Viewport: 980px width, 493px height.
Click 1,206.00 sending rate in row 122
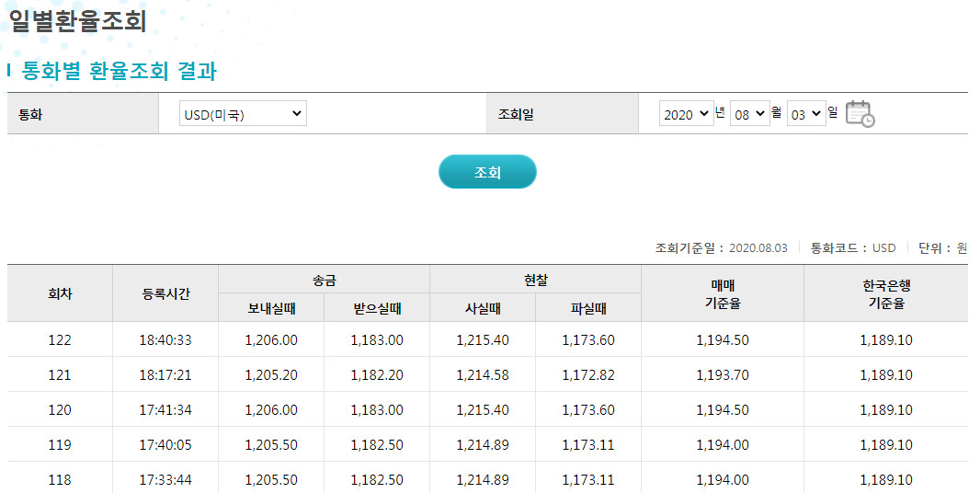271,339
